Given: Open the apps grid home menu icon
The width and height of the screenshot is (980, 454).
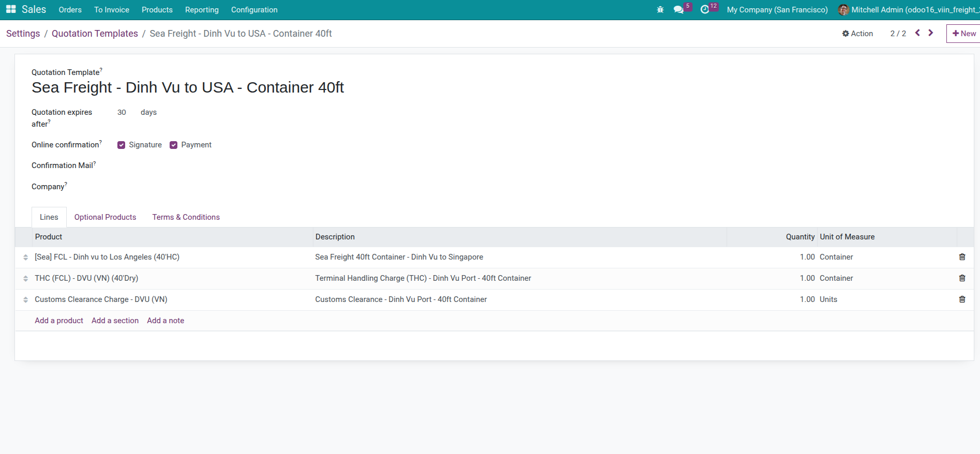Looking at the screenshot, I should [11, 9].
